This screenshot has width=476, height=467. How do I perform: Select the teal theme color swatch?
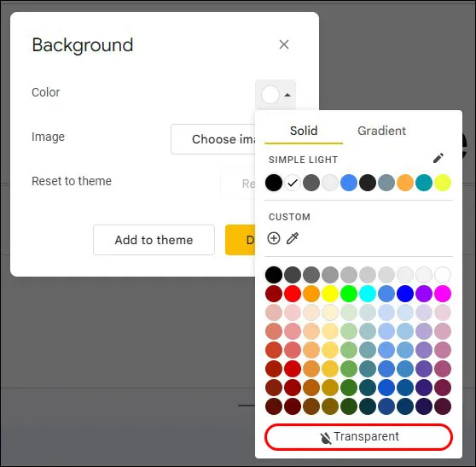coord(424,183)
